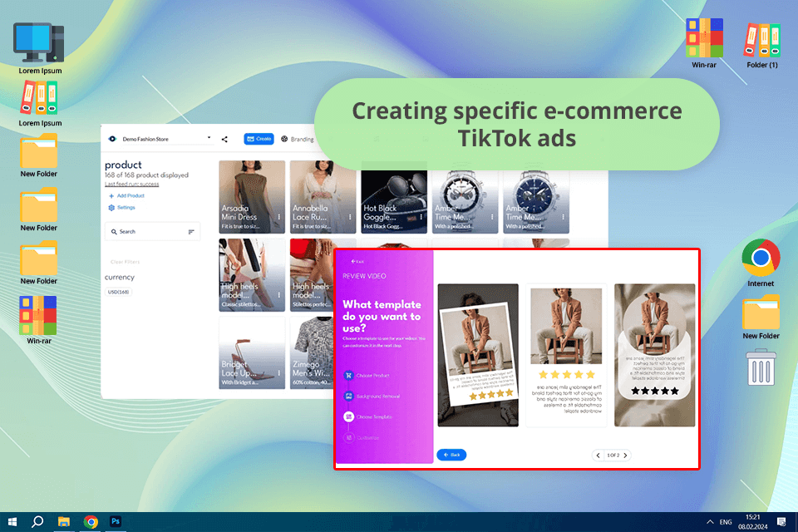Open three-dot menu on blue-dial Amber watch

564,217
